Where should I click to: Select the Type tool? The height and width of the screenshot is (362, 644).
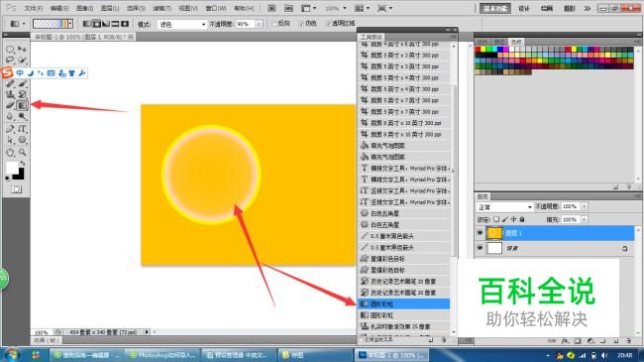pyautogui.click(x=22, y=129)
